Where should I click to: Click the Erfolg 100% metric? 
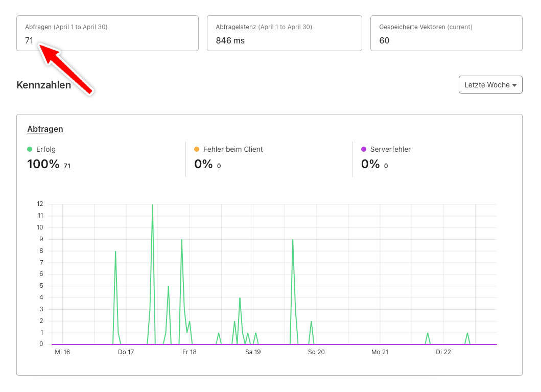pos(43,164)
